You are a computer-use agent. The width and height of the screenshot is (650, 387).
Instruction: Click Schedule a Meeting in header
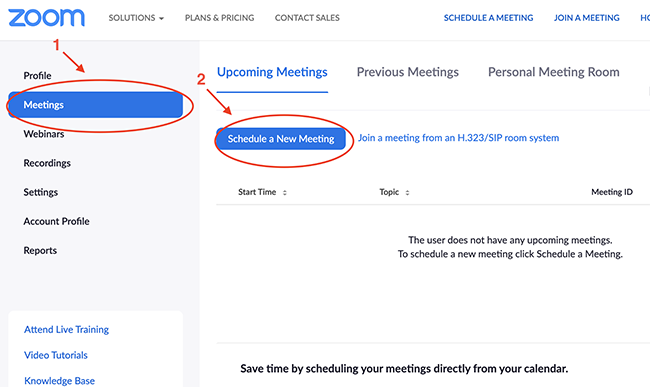[x=488, y=18]
